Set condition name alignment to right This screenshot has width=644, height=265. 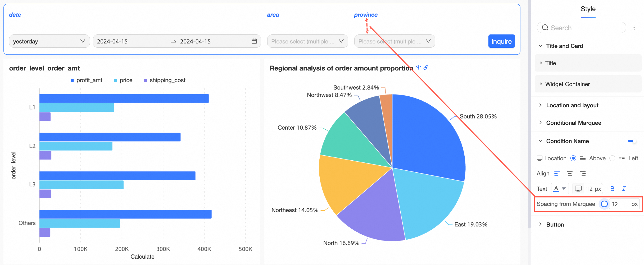click(x=583, y=174)
